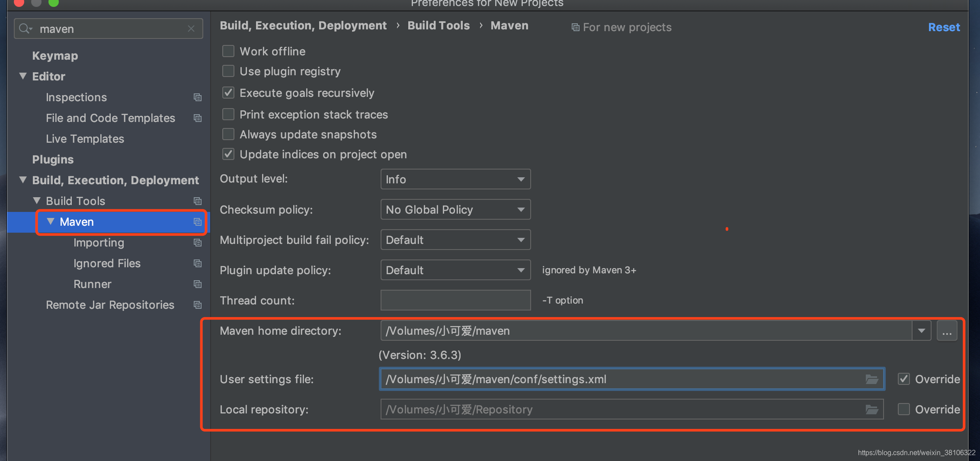
Task: Click project-level icon beside Inspections
Action: point(198,97)
